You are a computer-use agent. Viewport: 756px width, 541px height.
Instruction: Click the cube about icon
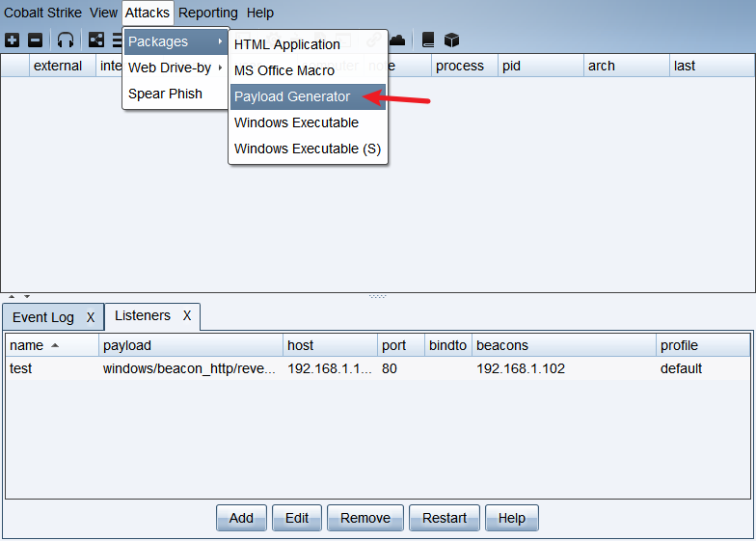451,41
